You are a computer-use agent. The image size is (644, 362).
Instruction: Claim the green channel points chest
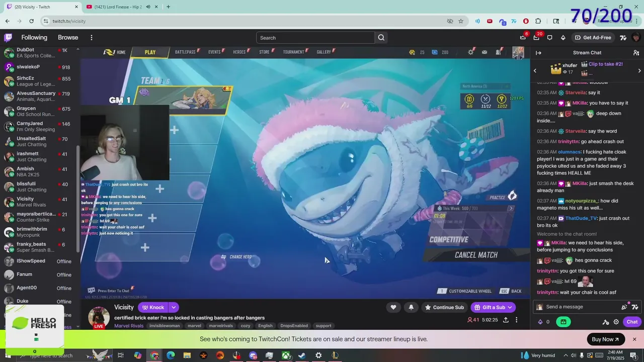click(x=563, y=322)
